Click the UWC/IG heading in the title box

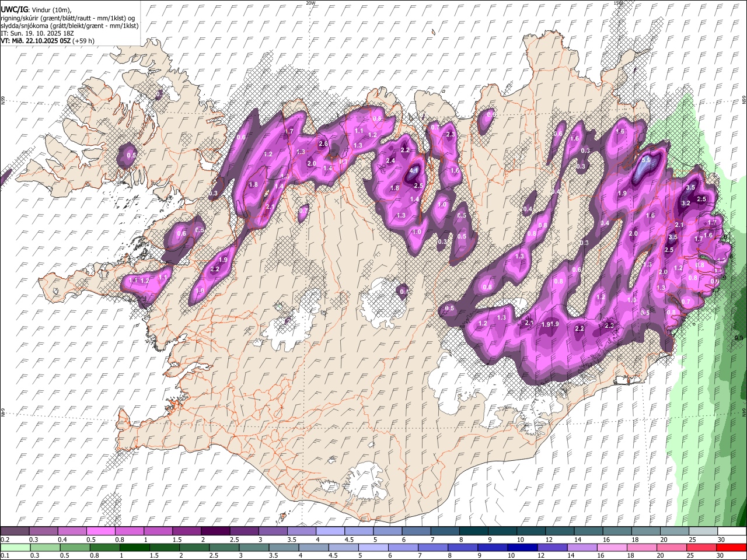(13, 10)
